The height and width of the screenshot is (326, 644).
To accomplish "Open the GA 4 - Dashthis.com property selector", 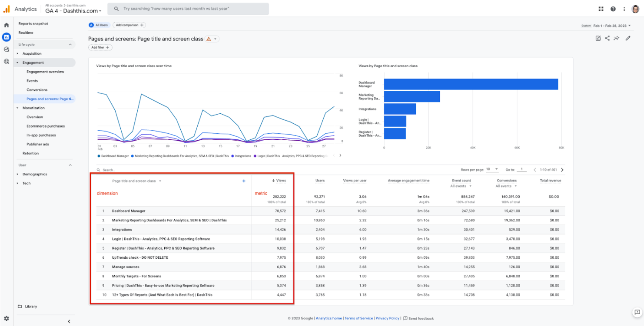I will 73,11.
